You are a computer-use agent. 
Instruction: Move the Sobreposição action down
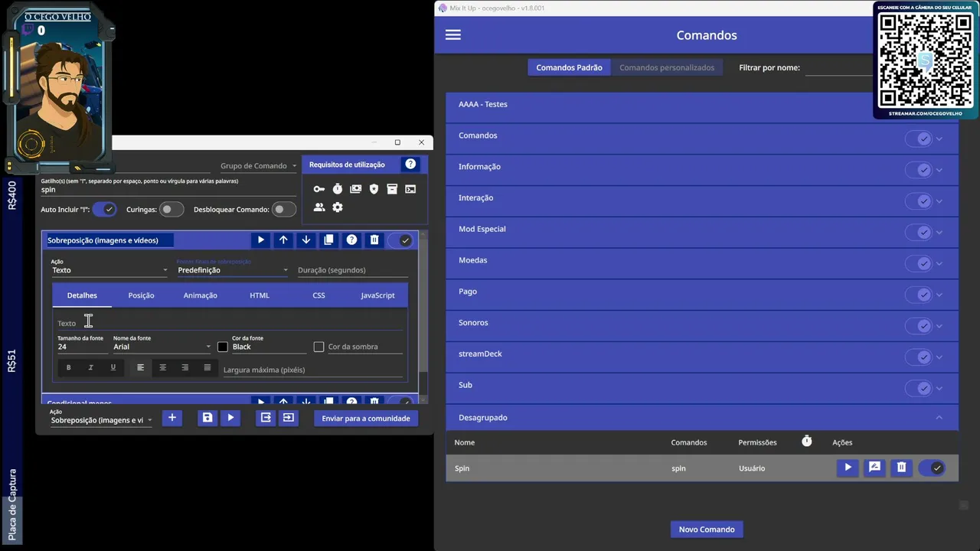(x=306, y=240)
